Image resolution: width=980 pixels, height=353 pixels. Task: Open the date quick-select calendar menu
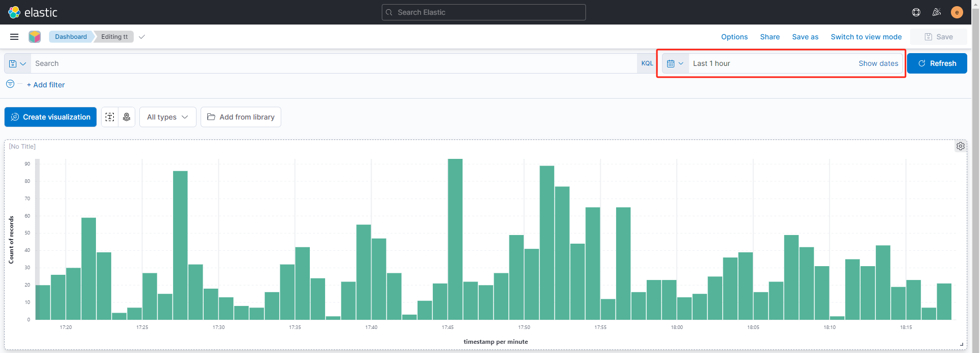click(675, 64)
